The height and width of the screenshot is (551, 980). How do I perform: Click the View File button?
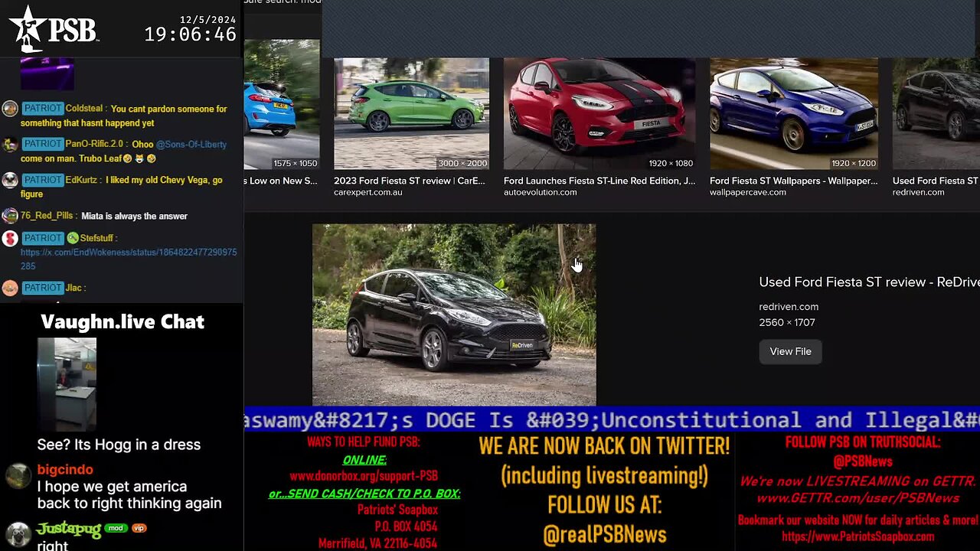(790, 351)
